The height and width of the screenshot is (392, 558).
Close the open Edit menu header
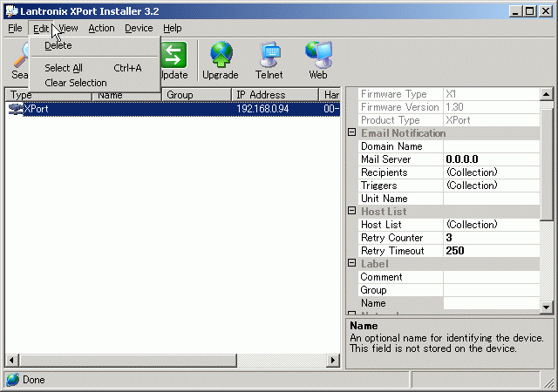41,29
